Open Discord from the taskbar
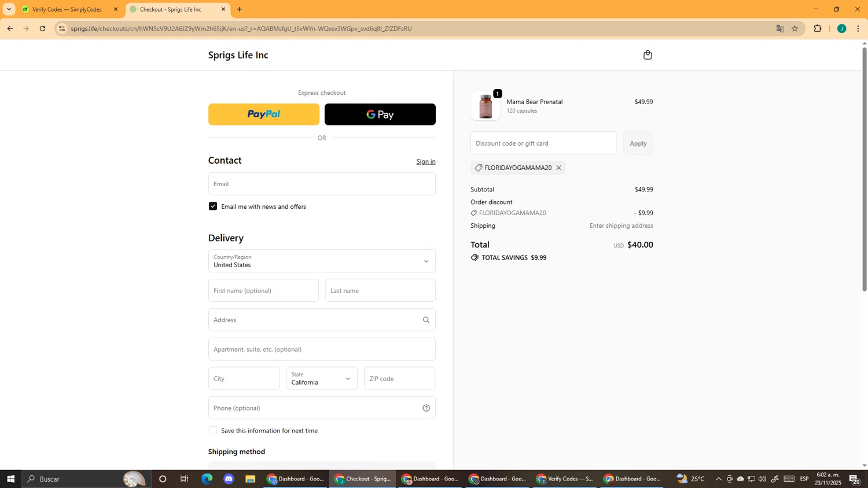This screenshot has width=868, height=488. (x=229, y=479)
